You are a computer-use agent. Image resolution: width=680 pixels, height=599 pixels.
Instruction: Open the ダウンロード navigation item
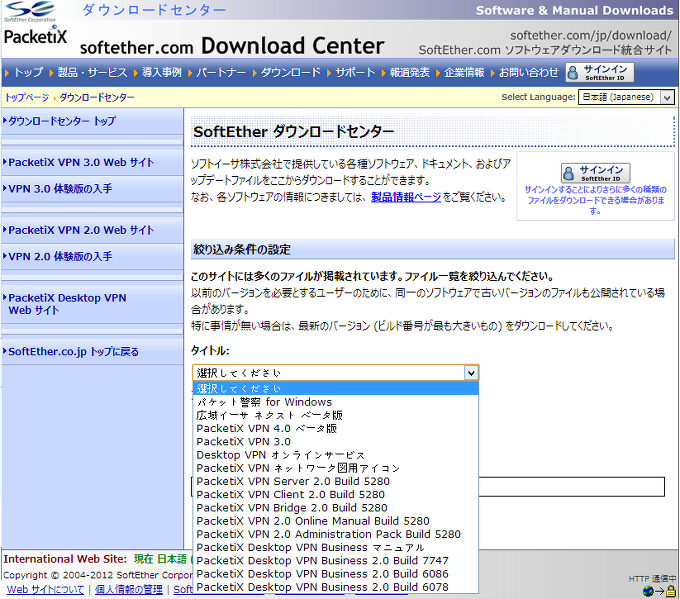coord(291,72)
